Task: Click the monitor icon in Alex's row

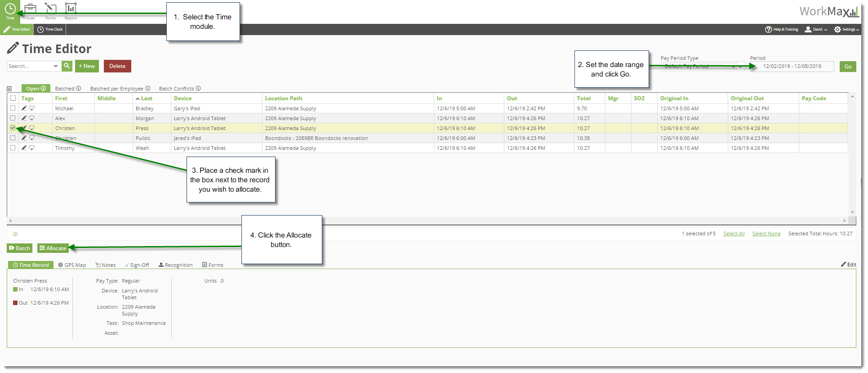Action: pos(31,118)
